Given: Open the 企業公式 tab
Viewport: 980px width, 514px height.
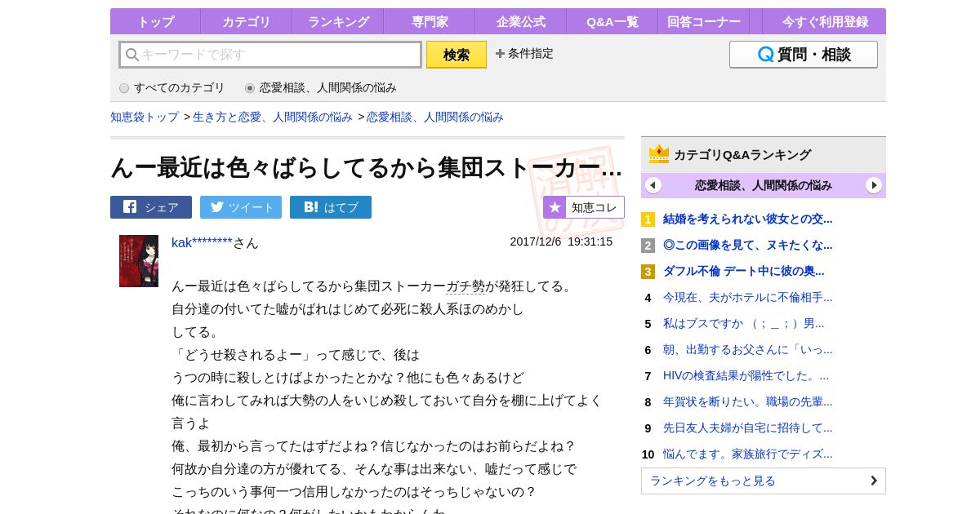Looking at the screenshot, I should [x=521, y=21].
